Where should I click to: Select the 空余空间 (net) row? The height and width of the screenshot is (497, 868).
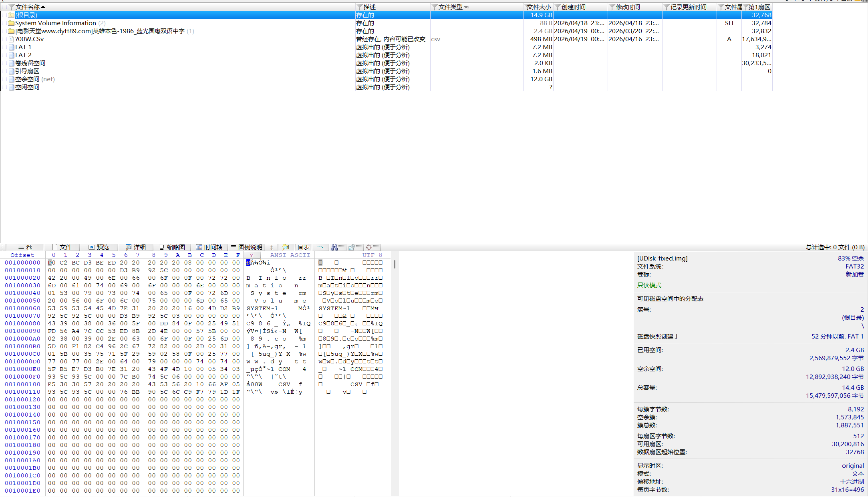tap(386, 79)
